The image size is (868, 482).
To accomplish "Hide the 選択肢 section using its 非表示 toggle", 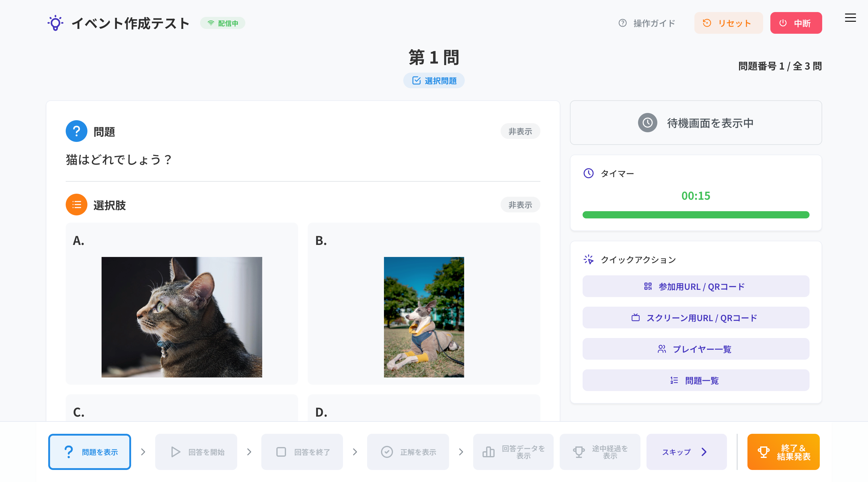I will point(520,205).
